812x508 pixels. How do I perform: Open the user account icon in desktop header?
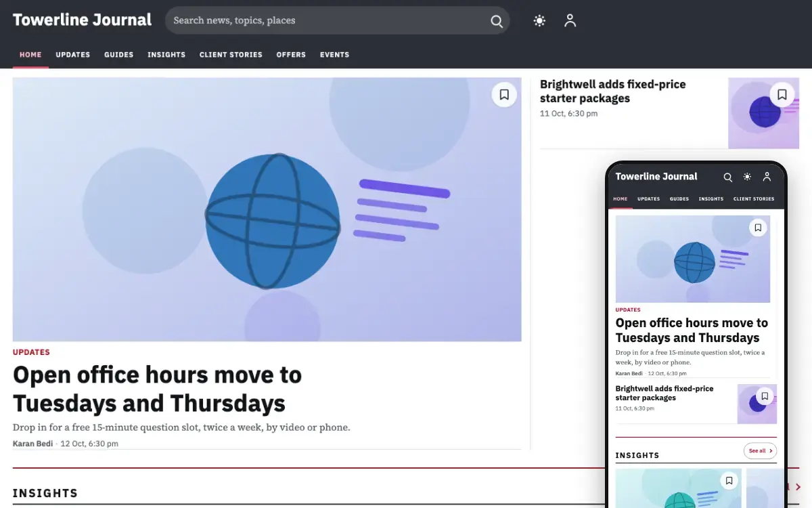click(x=570, y=21)
